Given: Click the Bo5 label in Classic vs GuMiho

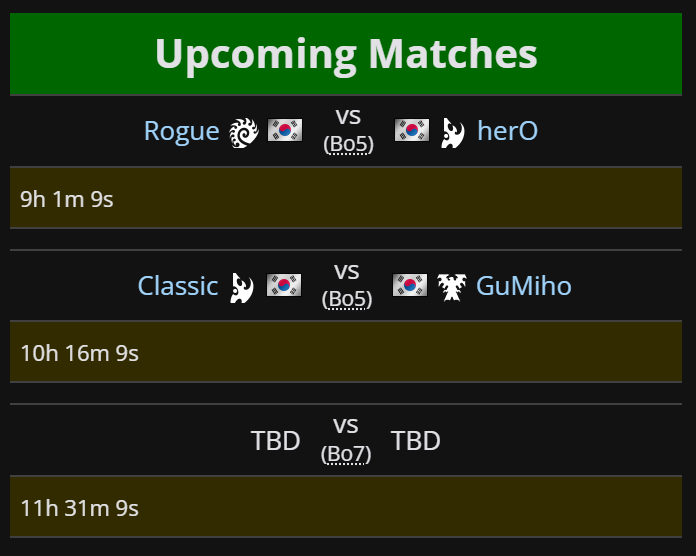Looking at the screenshot, I should click(x=347, y=299).
